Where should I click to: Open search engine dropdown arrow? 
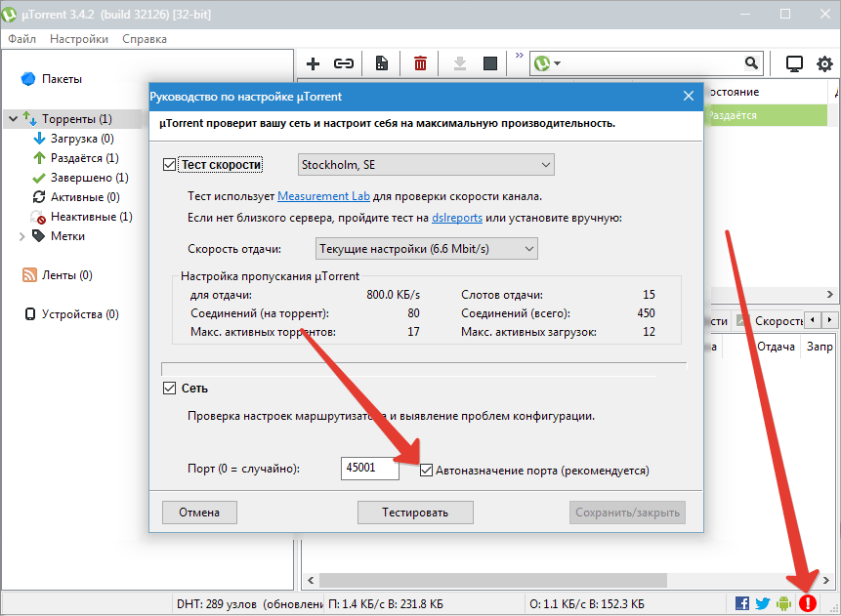558,63
